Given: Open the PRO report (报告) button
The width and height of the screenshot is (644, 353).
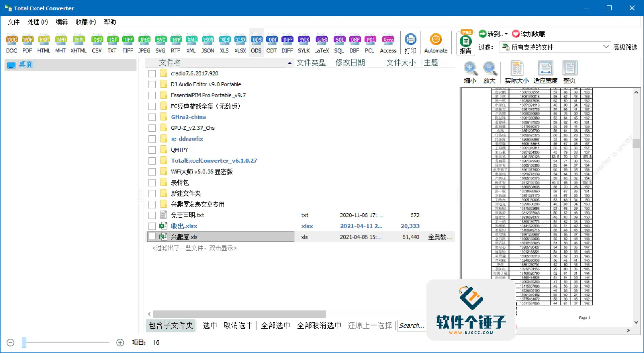Looking at the screenshot, I should click(x=465, y=42).
